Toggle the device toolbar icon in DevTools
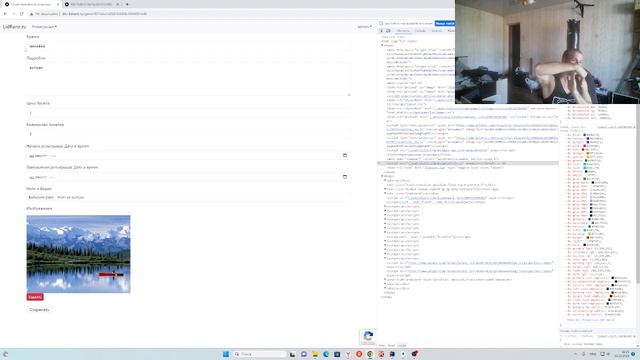This screenshot has height=360, width=640. (388, 31)
